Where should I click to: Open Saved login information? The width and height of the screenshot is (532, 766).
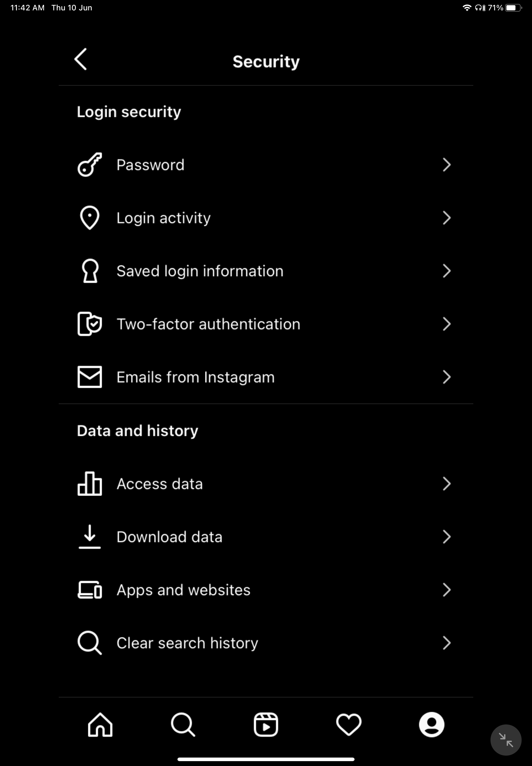point(266,271)
